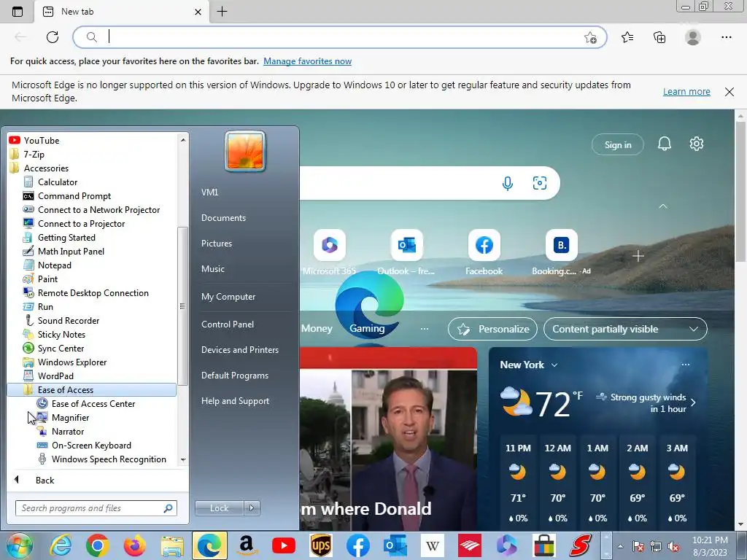Viewport: 747px width, 560px height.
Task: Open the Run dialog entry
Action: (45, 307)
